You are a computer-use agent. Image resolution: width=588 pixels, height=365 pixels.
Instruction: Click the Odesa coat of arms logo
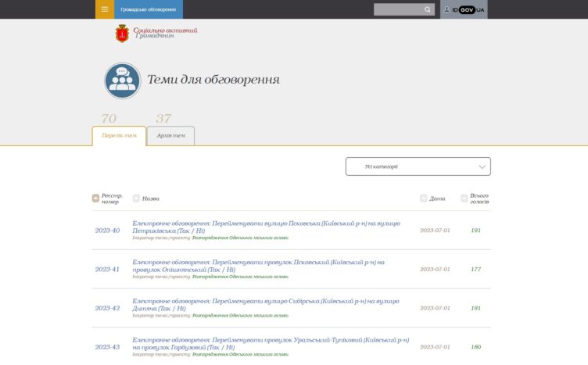122,33
